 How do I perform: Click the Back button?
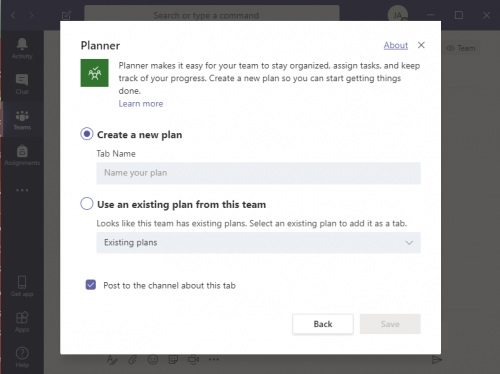pyautogui.click(x=323, y=324)
